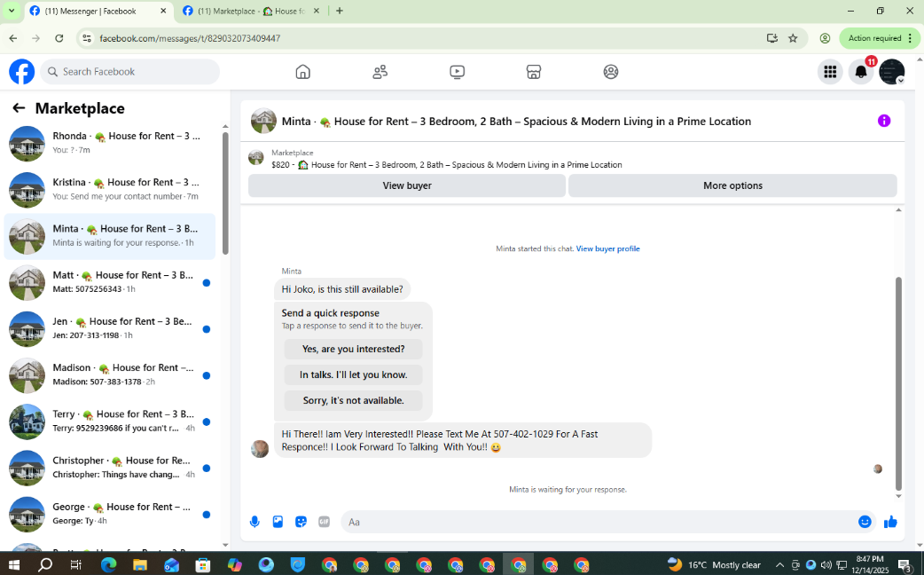This screenshot has width=924, height=575.
Task: Click the address bar URL
Action: (x=190, y=38)
